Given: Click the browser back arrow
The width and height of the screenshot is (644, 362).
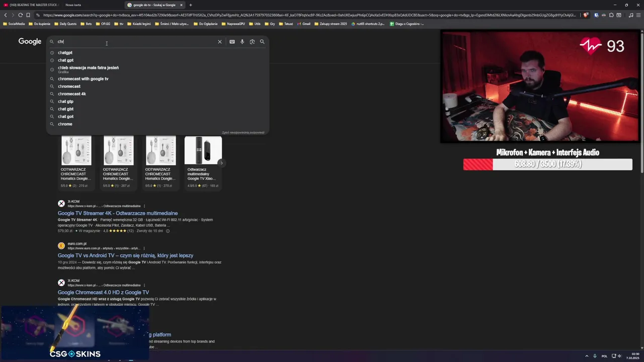Looking at the screenshot, I should [x=6, y=15].
